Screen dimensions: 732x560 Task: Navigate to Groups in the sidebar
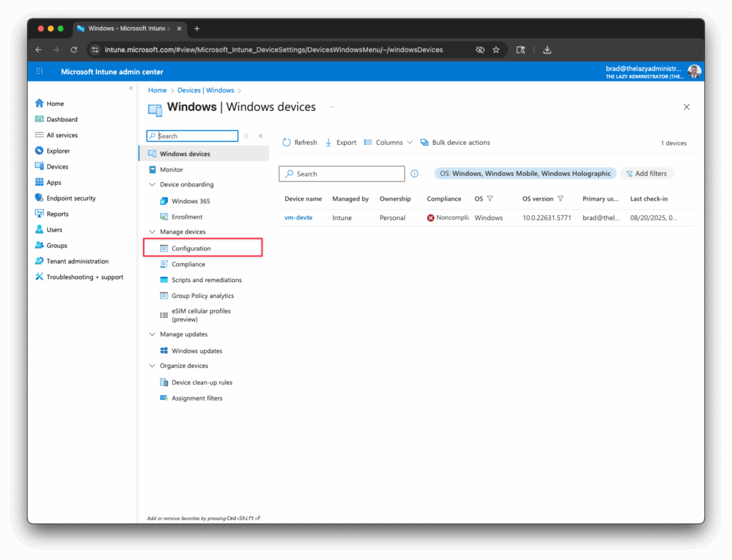[x=54, y=245]
